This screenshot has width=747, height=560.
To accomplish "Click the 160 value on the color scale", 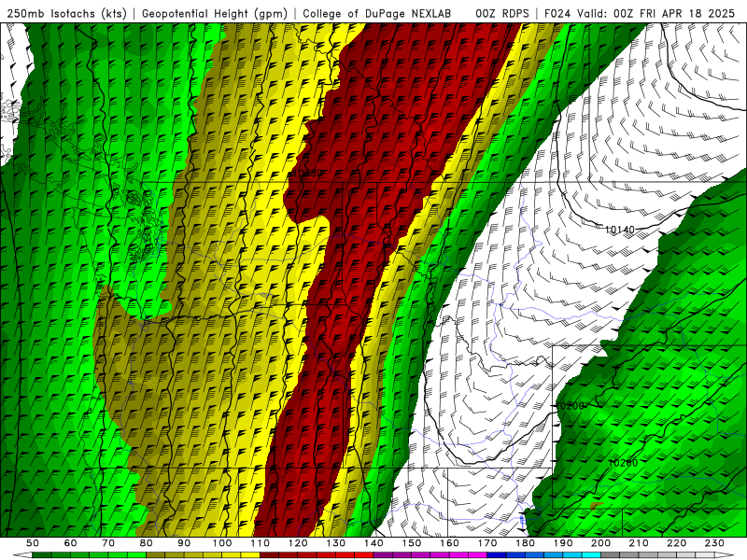I will (x=449, y=543).
